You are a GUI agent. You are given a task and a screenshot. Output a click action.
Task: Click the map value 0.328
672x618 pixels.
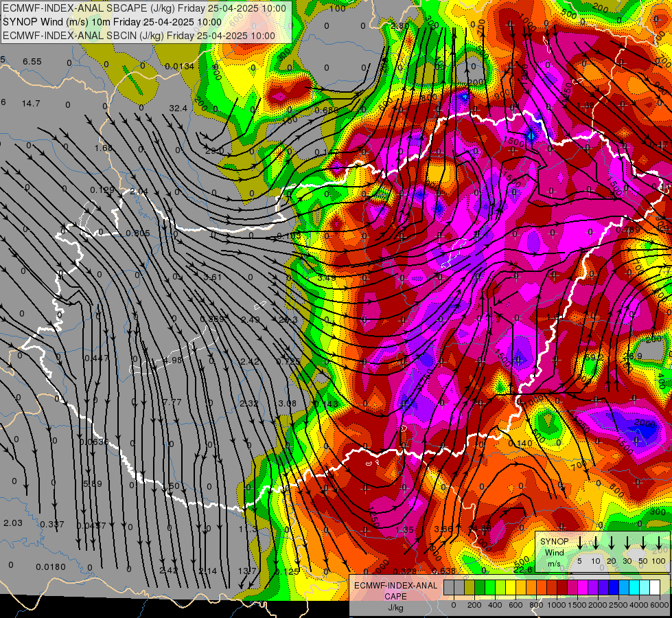point(404,571)
